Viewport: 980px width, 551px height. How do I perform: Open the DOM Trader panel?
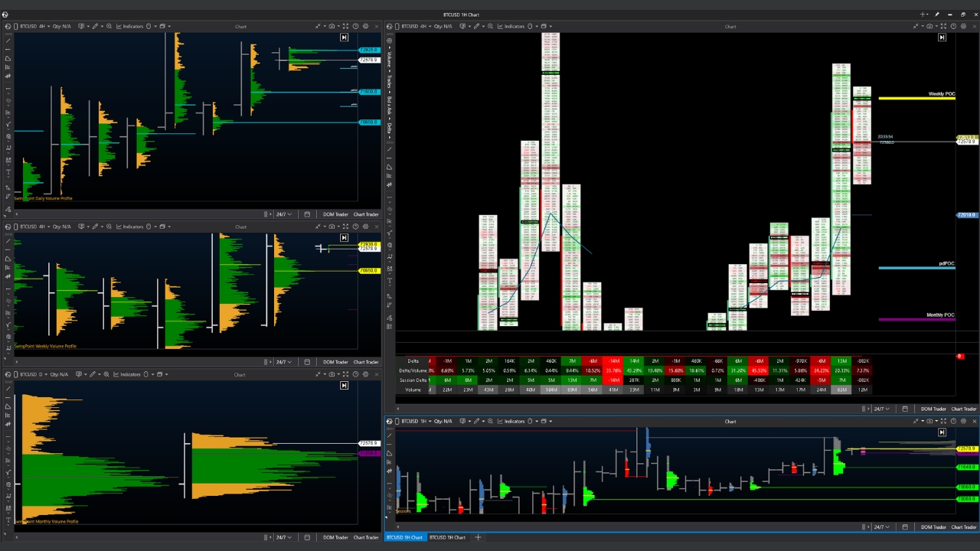click(335, 214)
